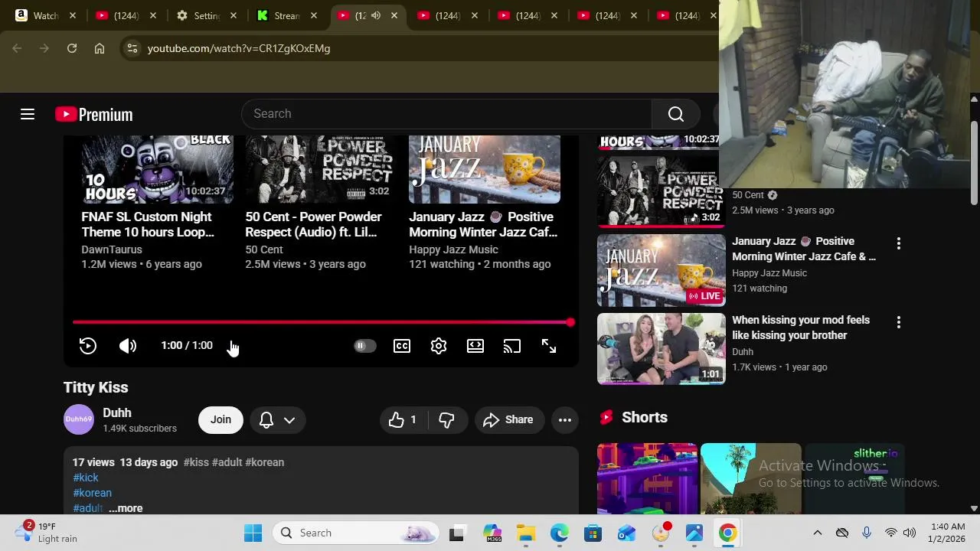Go to YouTube Premium home logo
The height and width of the screenshot is (551, 980).
click(94, 114)
